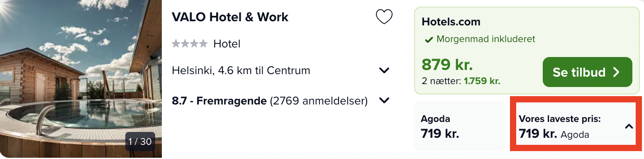Click the Helsinki, 4.6 km til Centrum text
The image size is (644, 159).
point(241,70)
